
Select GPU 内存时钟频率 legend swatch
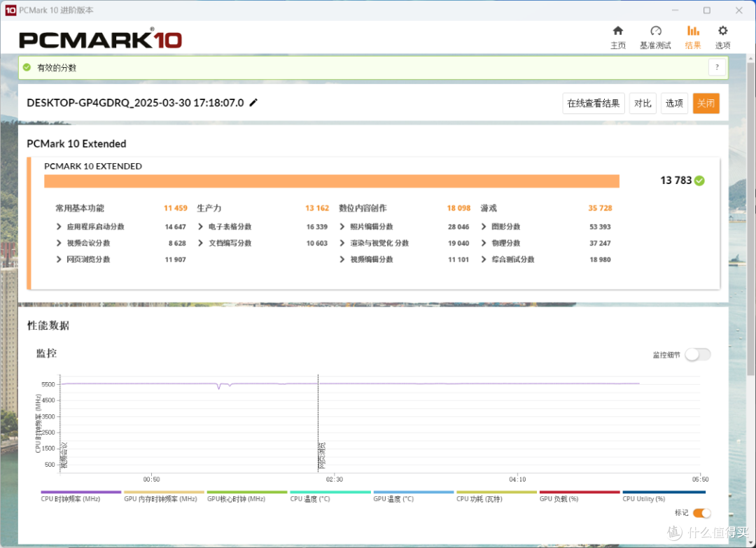coord(164,492)
